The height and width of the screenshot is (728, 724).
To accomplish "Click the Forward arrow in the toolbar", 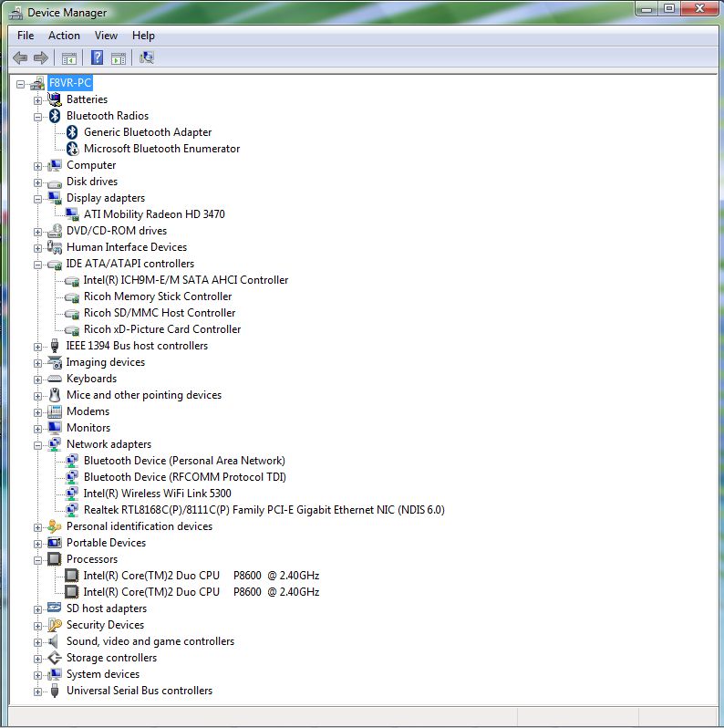I will 41,57.
